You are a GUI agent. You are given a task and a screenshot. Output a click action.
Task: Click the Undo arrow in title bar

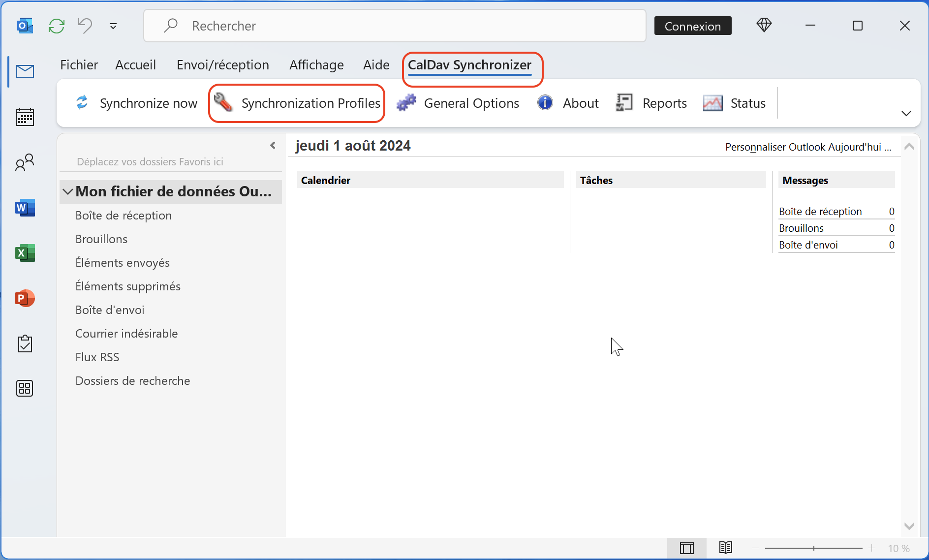point(85,26)
